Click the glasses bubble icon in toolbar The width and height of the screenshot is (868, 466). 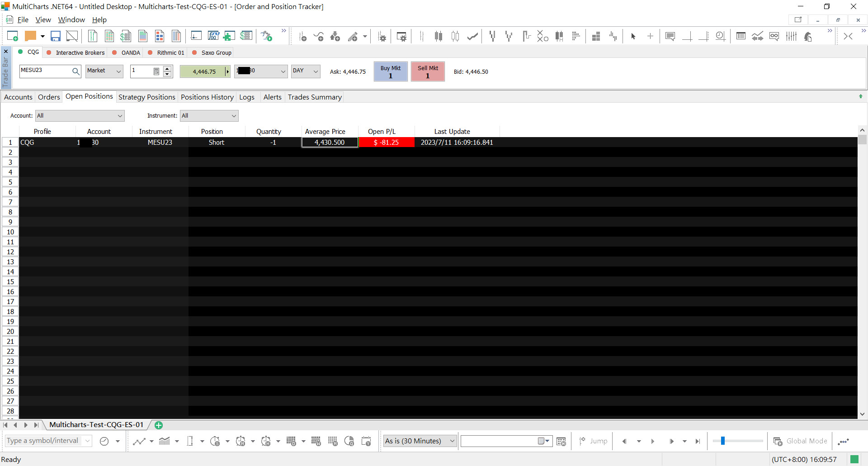[774, 37]
